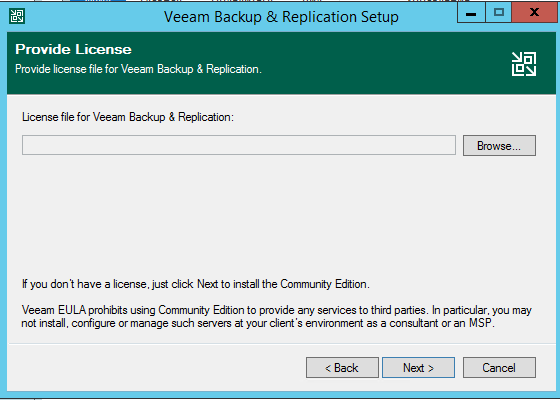Minimize the Veeam Setup window

click(x=471, y=14)
